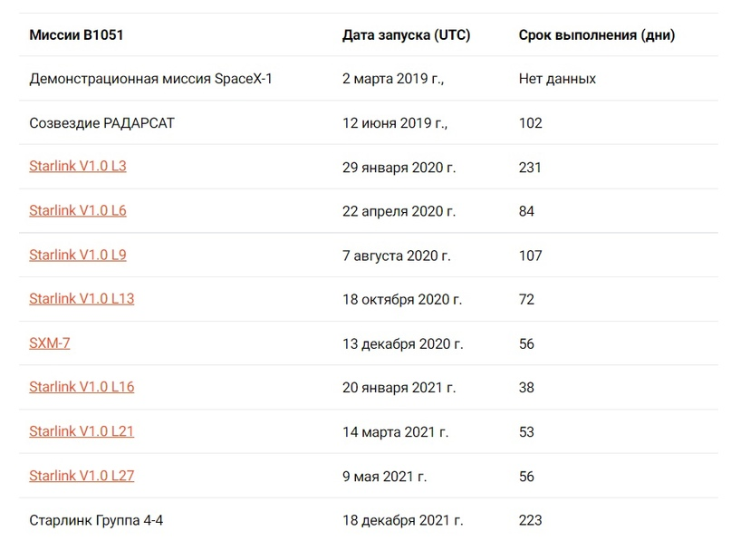The width and height of the screenshot is (731, 560).
Task: Open the Starlink V1.0 L27 link
Action: point(82,477)
